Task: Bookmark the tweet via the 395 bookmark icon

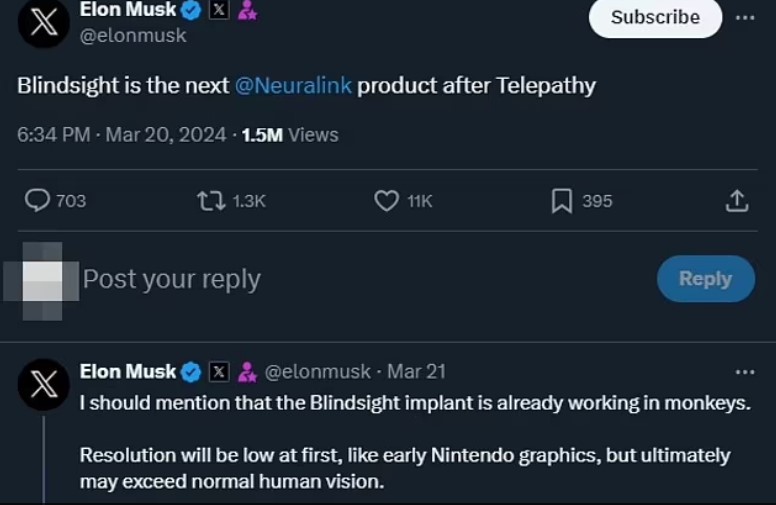Action: [561, 201]
